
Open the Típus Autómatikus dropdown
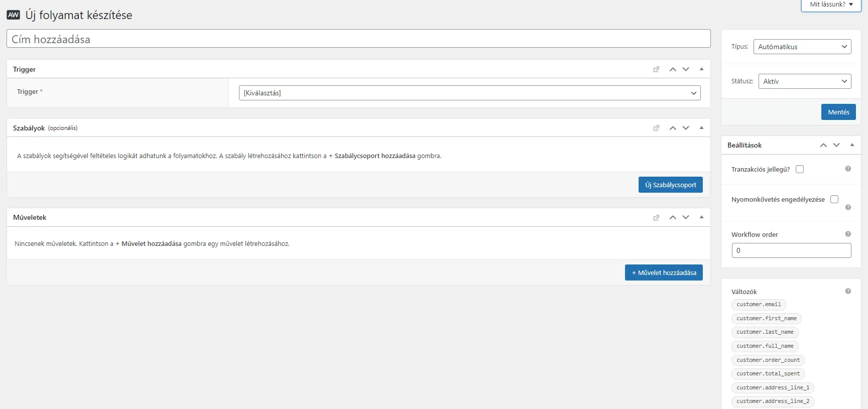802,47
